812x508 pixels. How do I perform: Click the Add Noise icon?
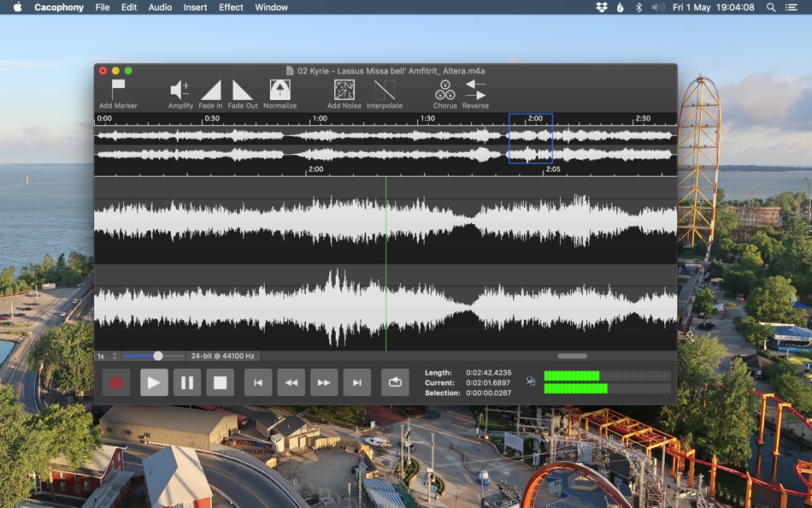pyautogui.click(x=344, y=90)
